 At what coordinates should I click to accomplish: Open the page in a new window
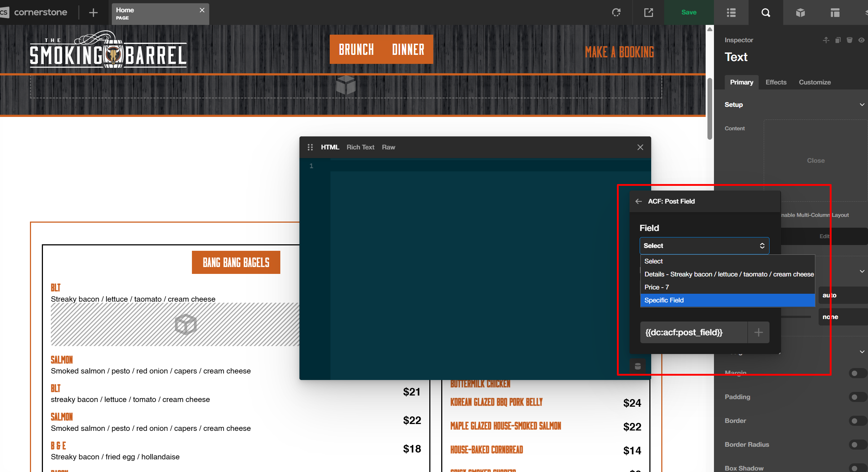(x=648, y=13)
